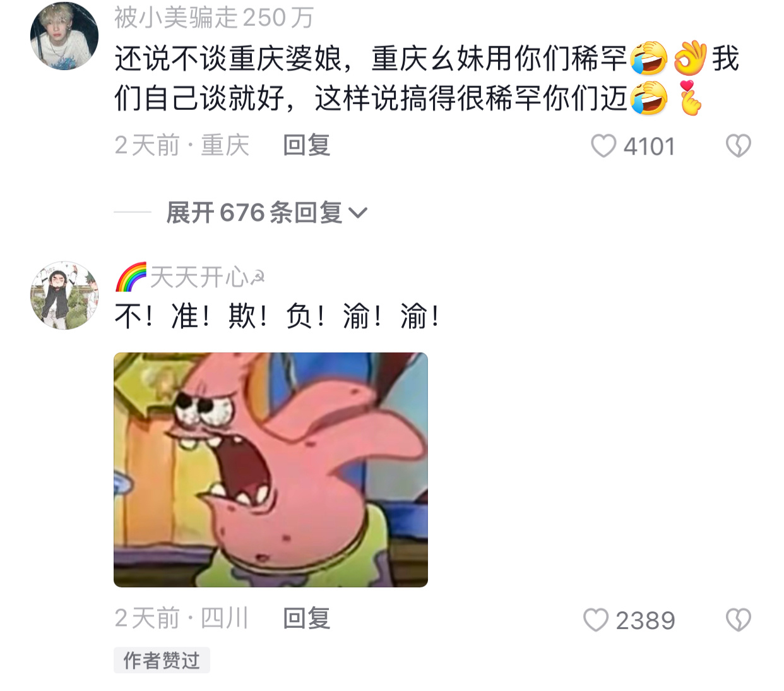Tap 回复 under the 四川 comment
Screen dimensions: 784x691
pyautogui.click(x=307, y=618)
